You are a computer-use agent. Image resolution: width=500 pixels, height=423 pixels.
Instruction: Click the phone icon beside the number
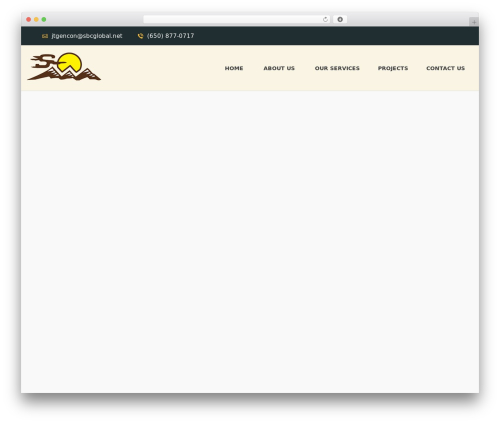coord(140,36)
